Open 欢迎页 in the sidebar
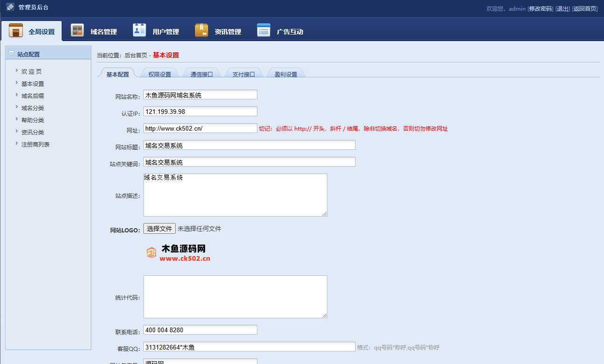Image resolution: width=604 pixels, height=364 pixels. (32, 71)
